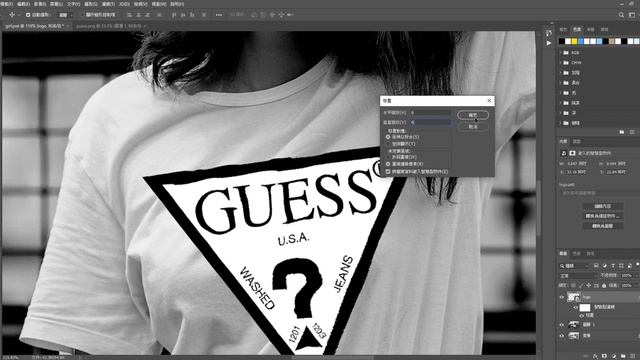
Task: Click lock position icon in Layers panel
Action: [589, 285]
